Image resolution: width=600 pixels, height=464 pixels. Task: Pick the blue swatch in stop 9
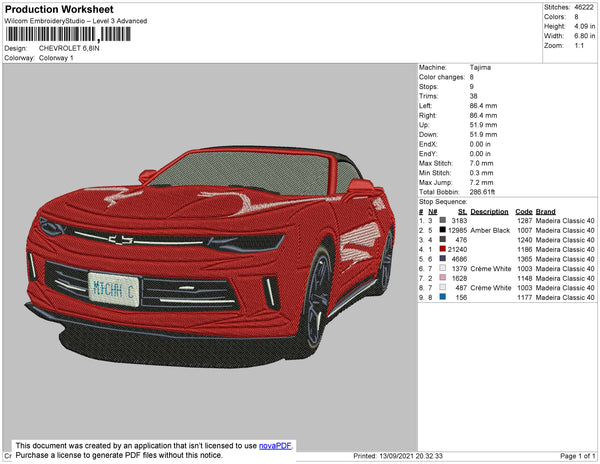click(442, 297)
